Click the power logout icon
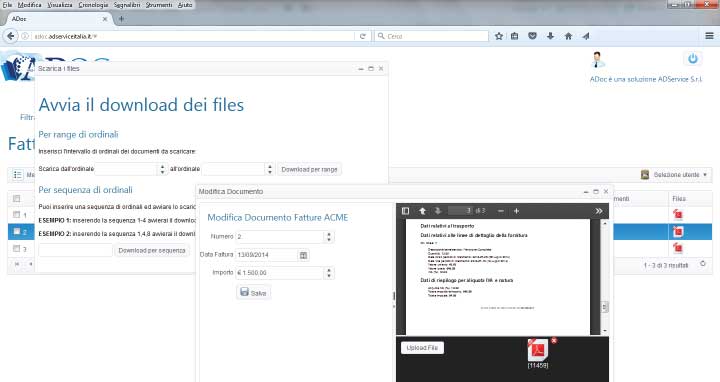This screenshot has width=720, height=382. coord(693,59)
